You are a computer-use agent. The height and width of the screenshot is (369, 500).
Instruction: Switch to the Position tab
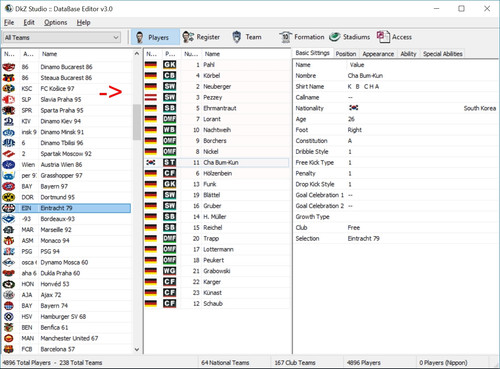pyautogui.click(x=346, y=54)
